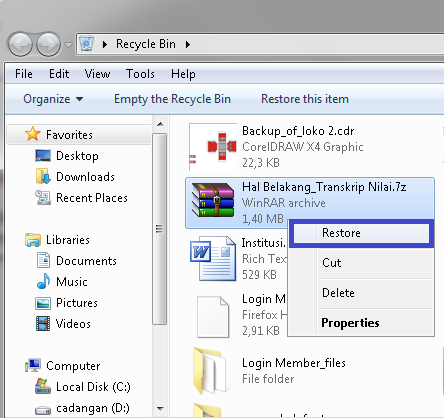Select Favorites in navigation pane

[x=69, y=135]
